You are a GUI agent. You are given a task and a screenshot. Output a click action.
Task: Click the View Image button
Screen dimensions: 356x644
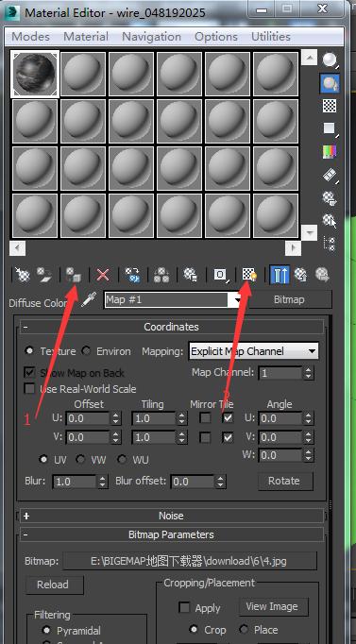272,606
